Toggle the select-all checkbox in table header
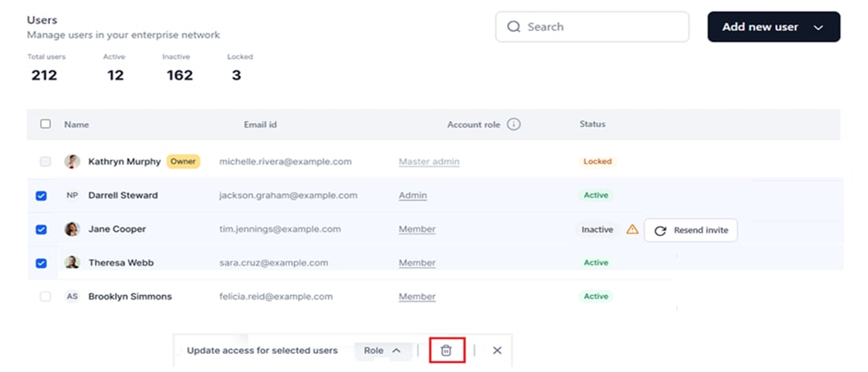Viewport: 868px width, 372px height. pos(45,124)
